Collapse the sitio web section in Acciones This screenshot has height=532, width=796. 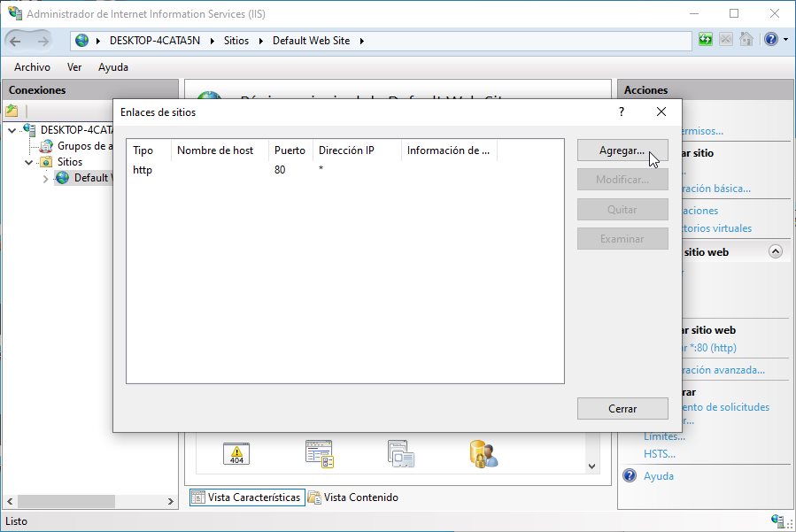pos(775,251)
